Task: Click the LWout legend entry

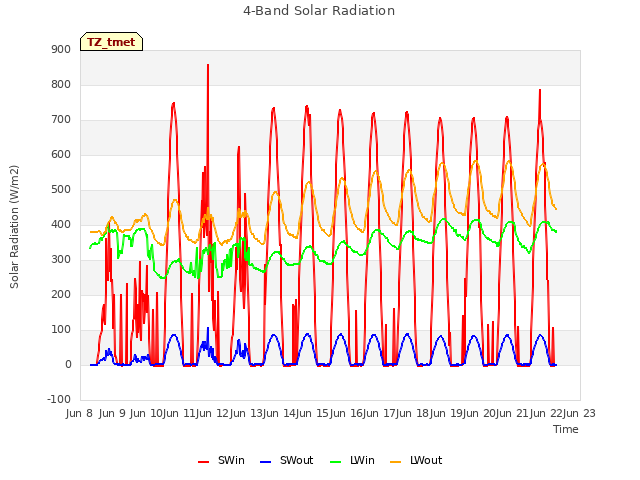Action: pyautogui.click(x=416, y=460)
